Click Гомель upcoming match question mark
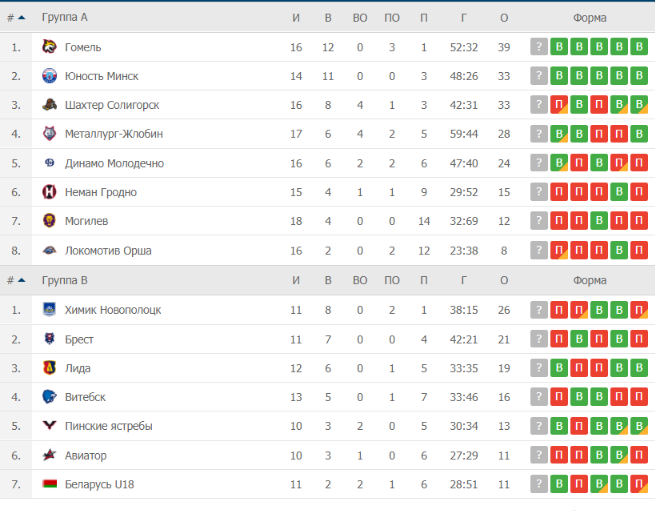655x511 pixels. (x=539, y=47)
